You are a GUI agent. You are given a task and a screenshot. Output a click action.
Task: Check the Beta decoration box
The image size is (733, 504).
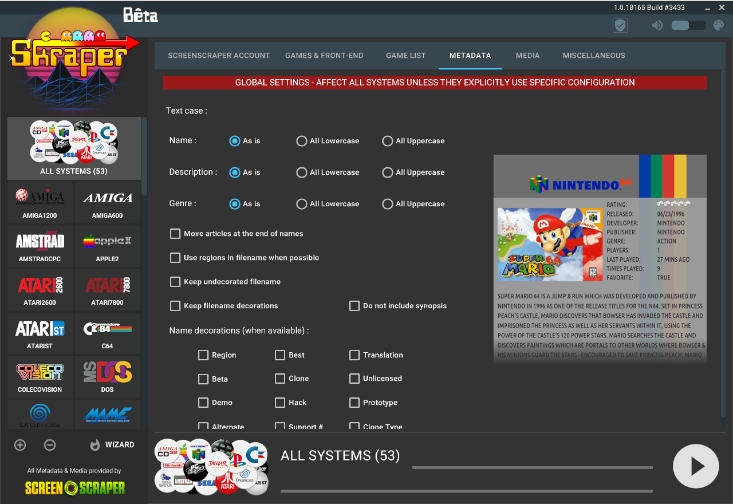203,379
